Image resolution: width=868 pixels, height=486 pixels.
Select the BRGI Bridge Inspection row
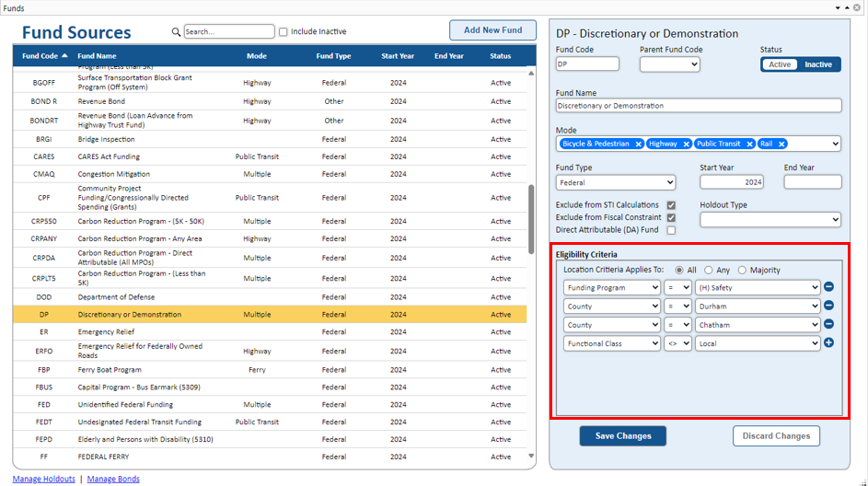click(x=270, y=140)
